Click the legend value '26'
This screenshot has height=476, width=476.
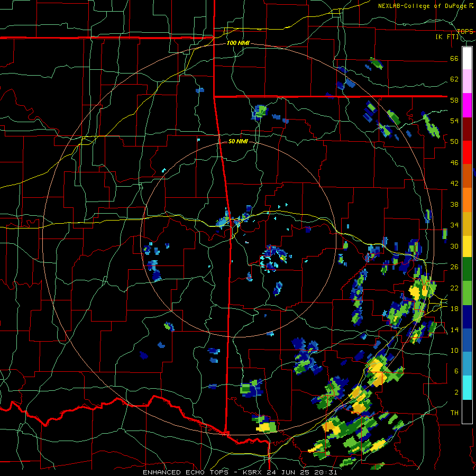pyautogui.click(x=454, y=267)
